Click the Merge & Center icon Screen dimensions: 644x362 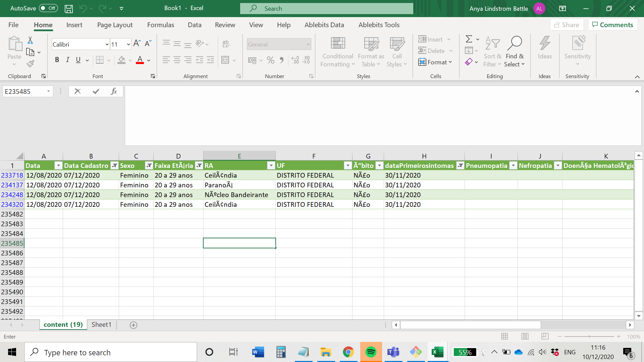[x=225, y=60]
